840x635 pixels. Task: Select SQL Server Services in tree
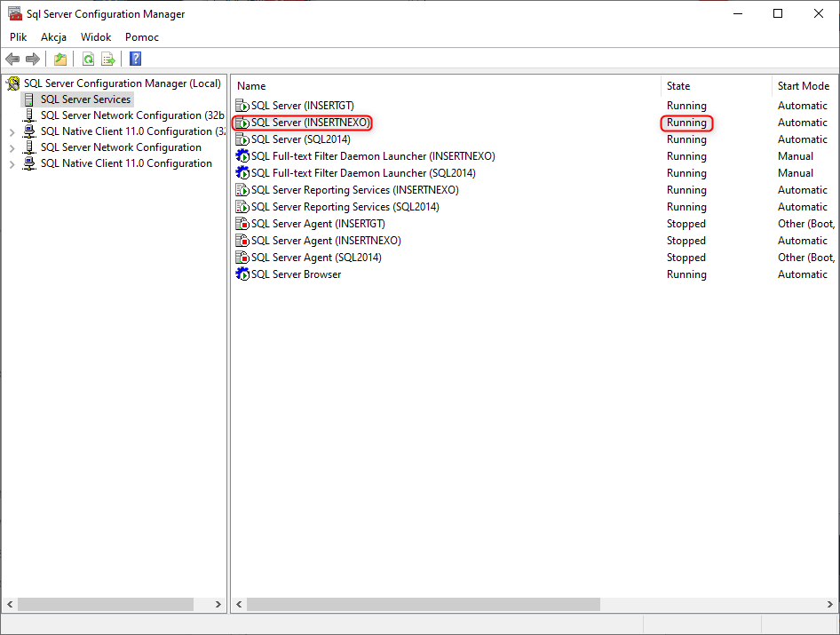[x=86, y=99]
